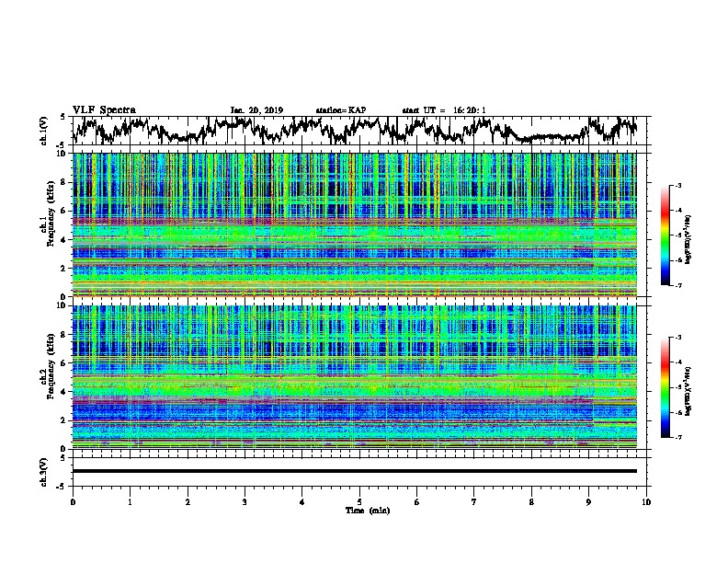Image resolution: width=728 pixels, height=563 pixels.
Task: Click the time axis tick label "1"
Action: coord(130,502)
